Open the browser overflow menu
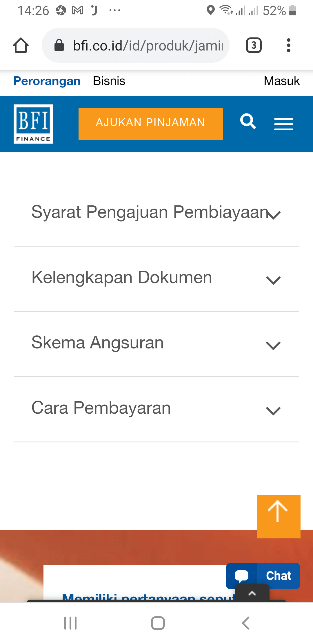 pyautogui.click(x=289, y=45)
